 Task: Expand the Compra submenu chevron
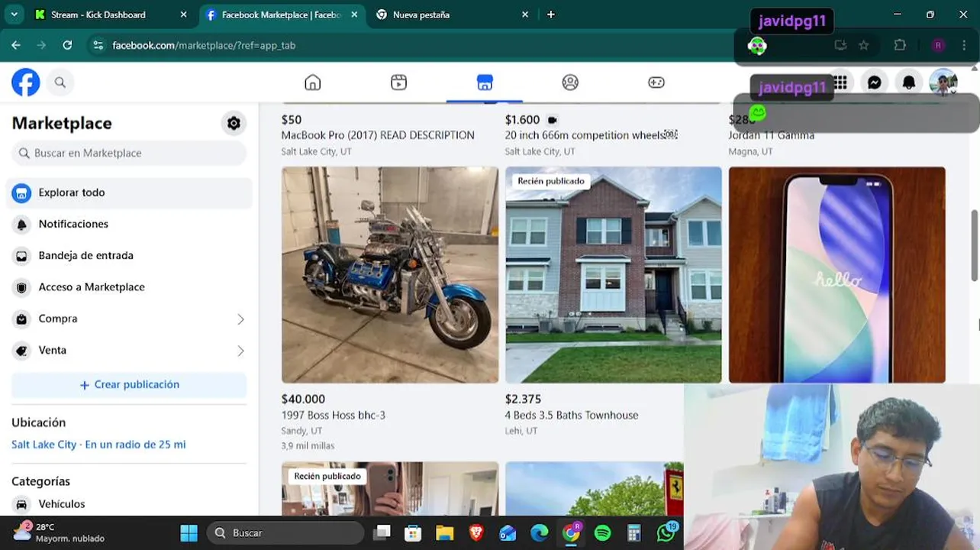(x=240, y=319)
